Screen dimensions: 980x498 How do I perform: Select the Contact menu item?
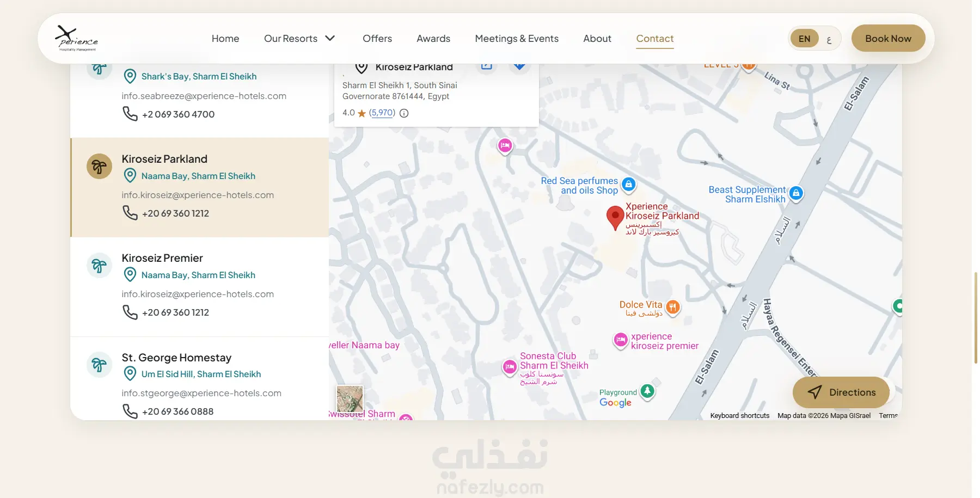click(655, 39)
